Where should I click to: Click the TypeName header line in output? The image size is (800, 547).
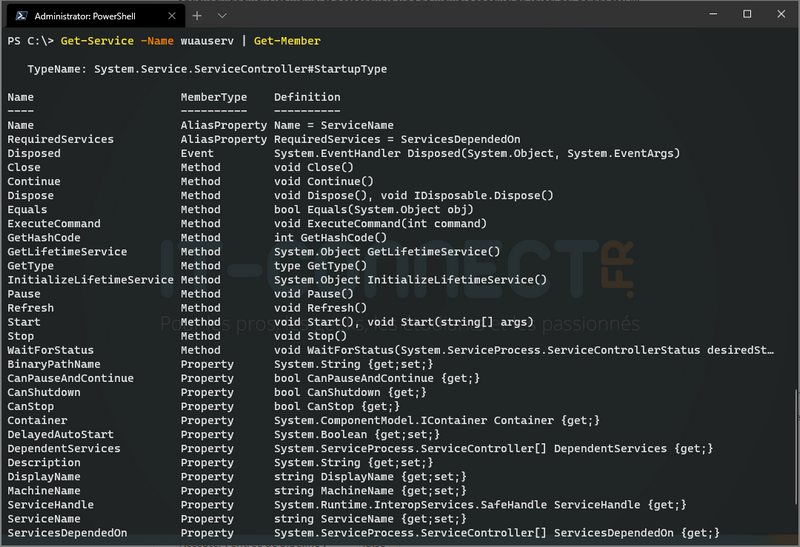(x=207, y=69)
